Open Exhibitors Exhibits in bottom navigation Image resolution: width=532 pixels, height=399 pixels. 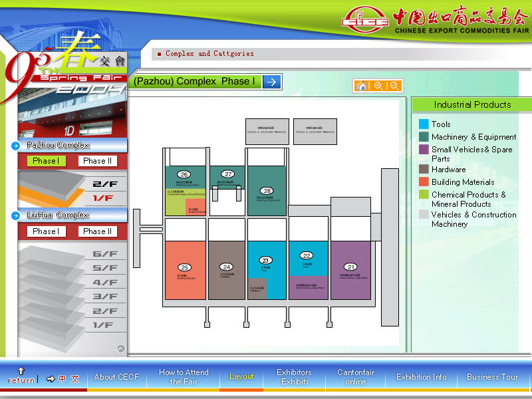295,377
